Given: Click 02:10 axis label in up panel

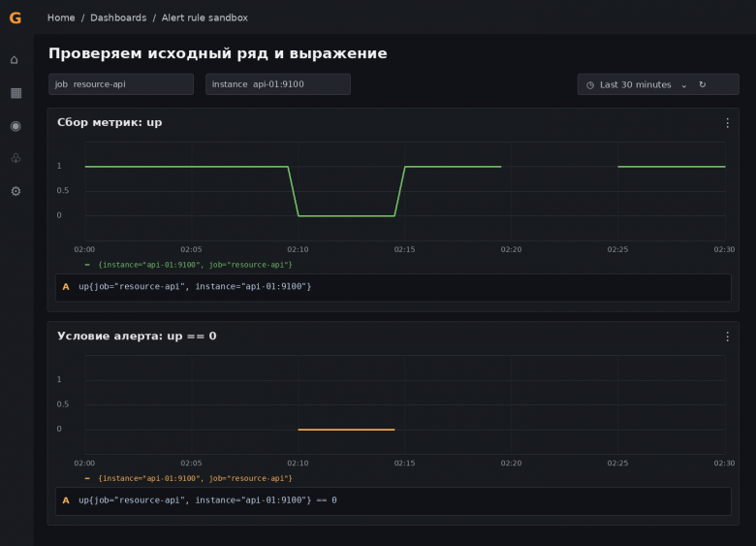Looking at the screenshot, I should coord(298,249).
